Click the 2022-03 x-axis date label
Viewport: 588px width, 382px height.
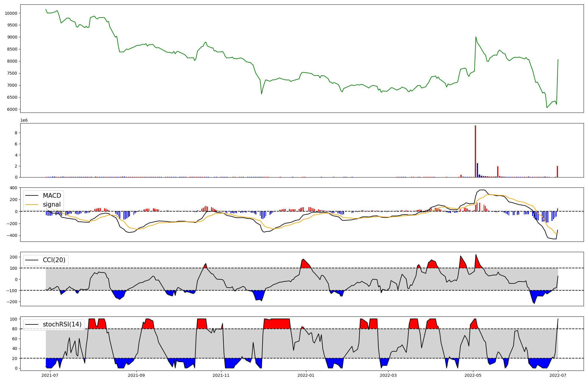click(388, 375)
